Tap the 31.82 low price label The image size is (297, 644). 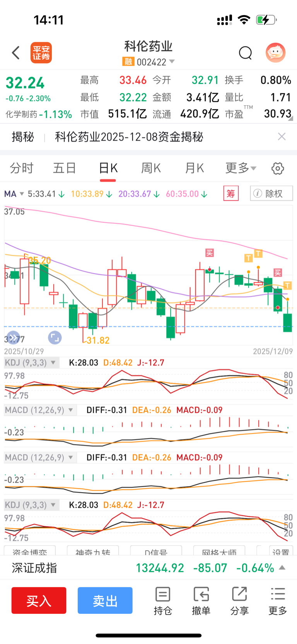[x=98, y=340]
